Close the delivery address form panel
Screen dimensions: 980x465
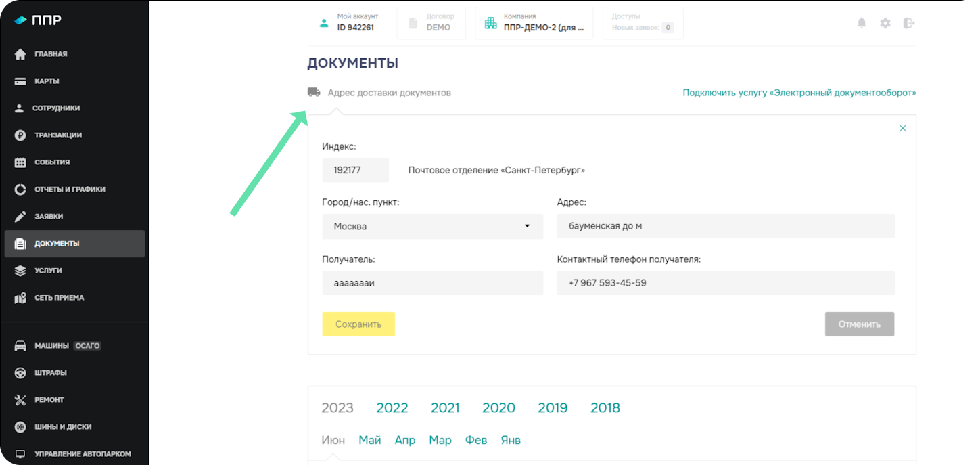[902, 128]
